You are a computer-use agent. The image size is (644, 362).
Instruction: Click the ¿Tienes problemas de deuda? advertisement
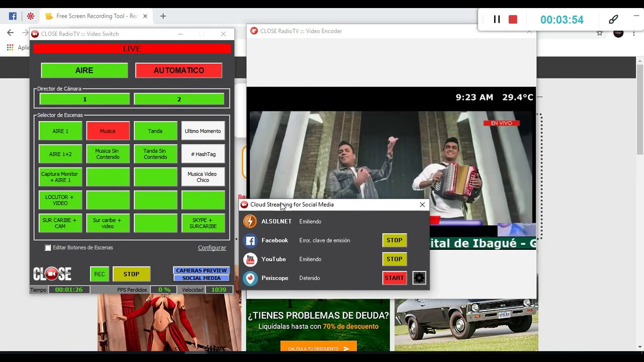(x=318, y=325)
